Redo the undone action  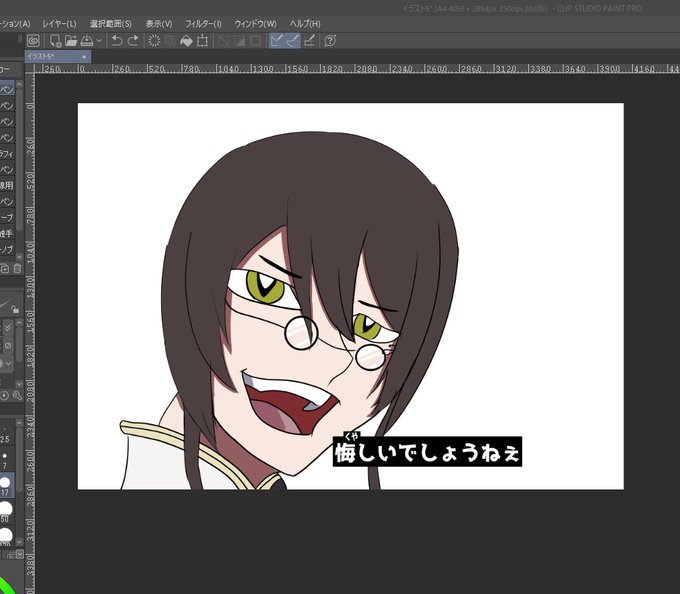pyautogui.click(x=133, y=41)
